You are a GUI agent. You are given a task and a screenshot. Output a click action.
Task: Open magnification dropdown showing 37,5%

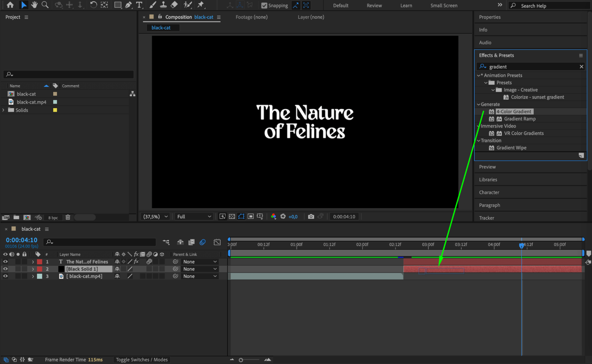[x=155, y=217]
